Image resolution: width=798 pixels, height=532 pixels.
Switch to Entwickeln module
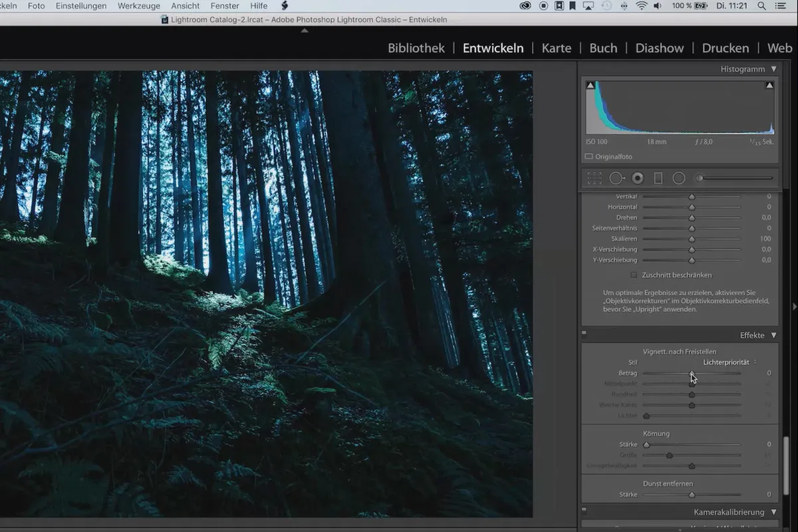493,49
